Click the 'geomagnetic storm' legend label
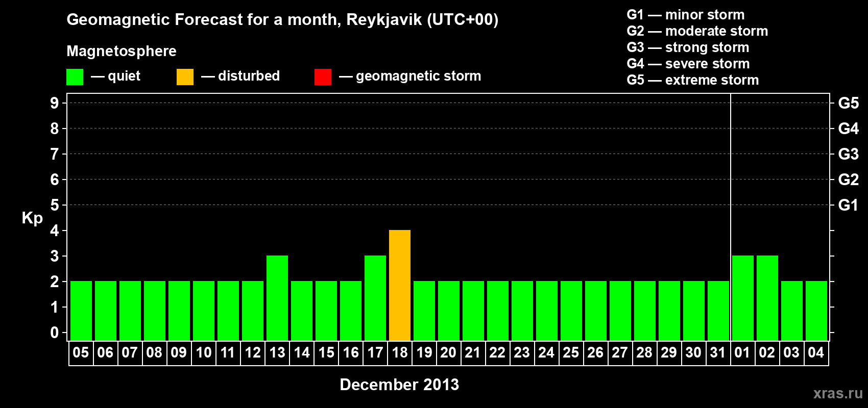The height and width of the screenshot is (408, 868). (419, 76)
